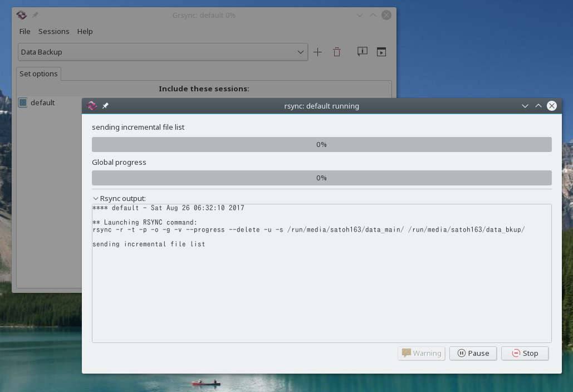Maximize the rsync running dialog
This screenshot has width=573, height=392.
point(538,106)
